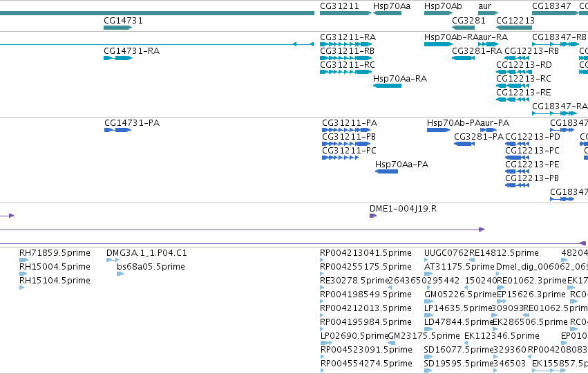Click the CG3281 gene label
588x374 pixels.
click(468, 21)
